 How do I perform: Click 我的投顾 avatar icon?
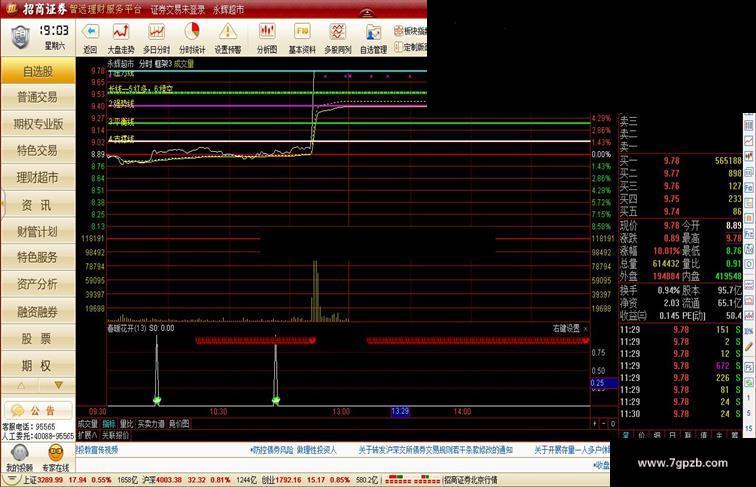pyautogui.click(x=19, y=453)
